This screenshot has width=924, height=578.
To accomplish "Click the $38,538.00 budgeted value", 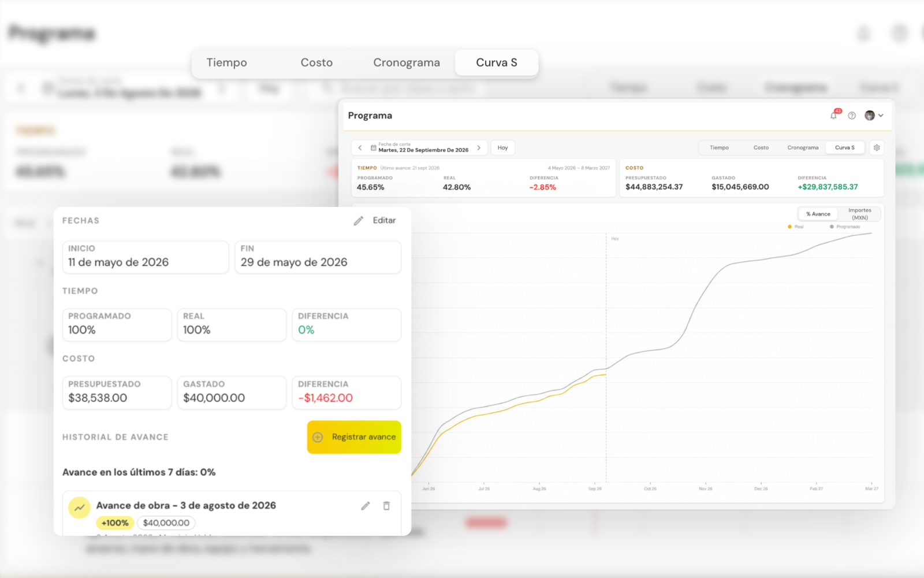I will tap(98, 398).
